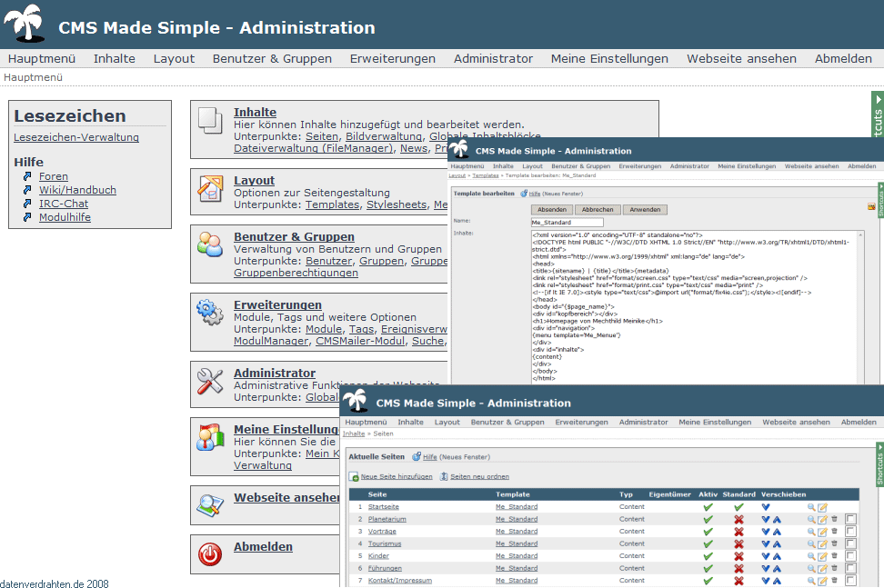Select Abmelden in the pages window menu bar
This screenshot has width=884, height=588.
pos(859,422)
